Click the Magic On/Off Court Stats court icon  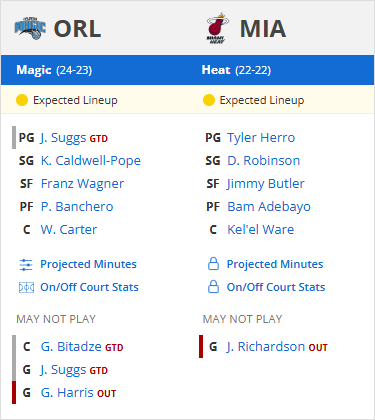point(26,287)
